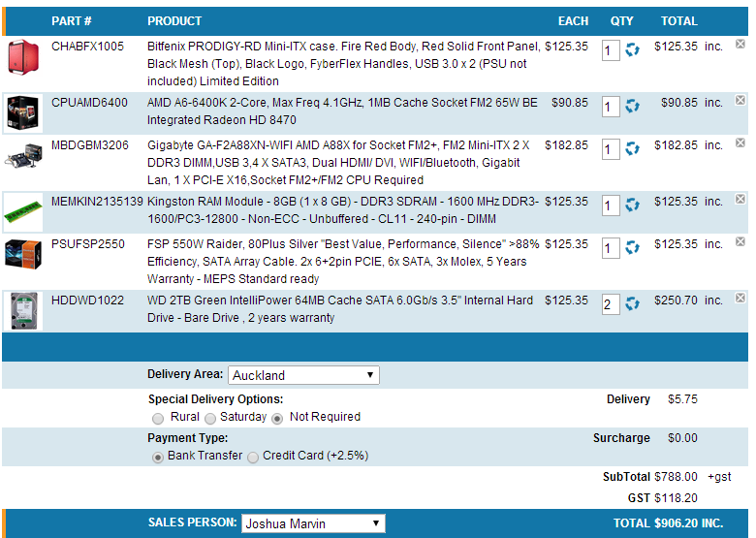Remove MEMKIN2135139 RAM from the cart

(x=740, y=199)
